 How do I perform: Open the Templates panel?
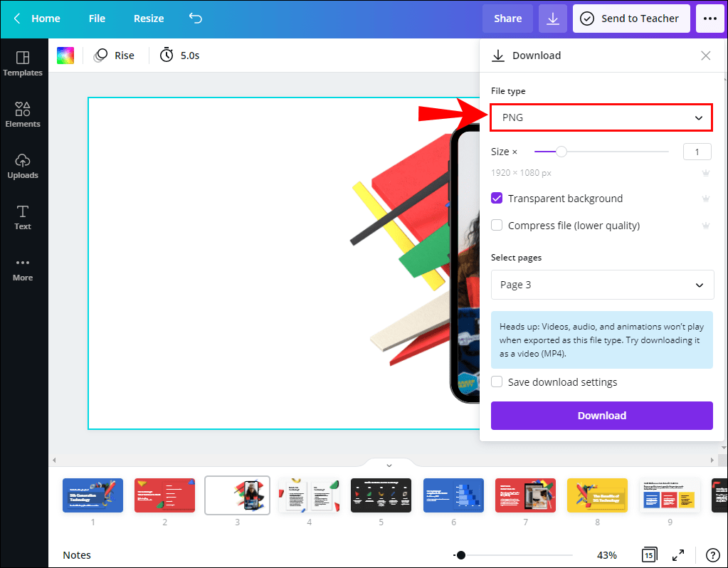coord(23,64)
